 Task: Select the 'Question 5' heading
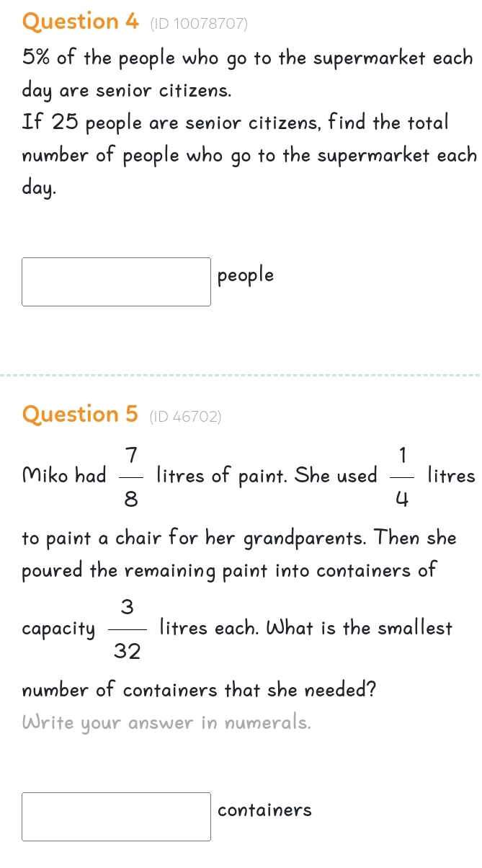(x=81, y=415)
